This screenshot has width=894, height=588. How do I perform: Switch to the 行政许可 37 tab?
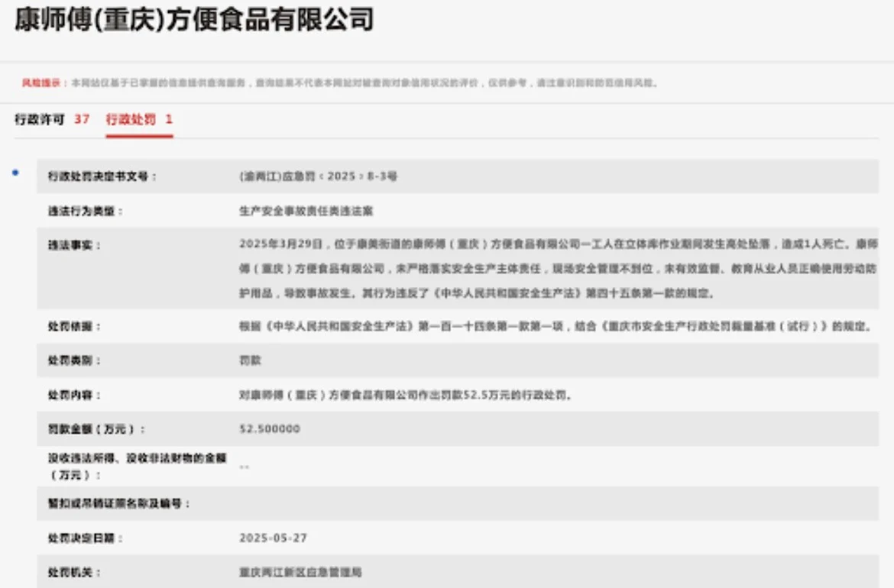tap(52, 120)
